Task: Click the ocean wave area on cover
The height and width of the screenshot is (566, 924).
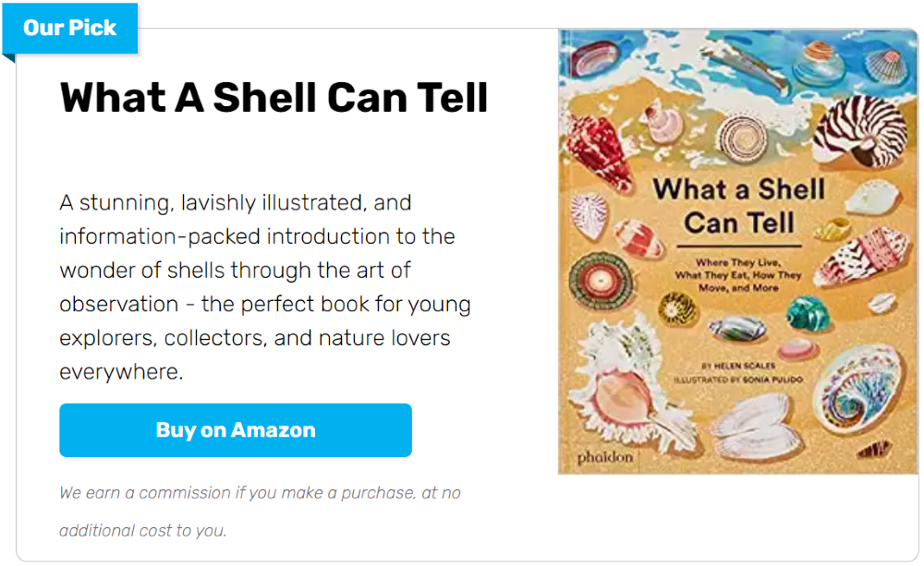Action: click(x=738, y=59)
